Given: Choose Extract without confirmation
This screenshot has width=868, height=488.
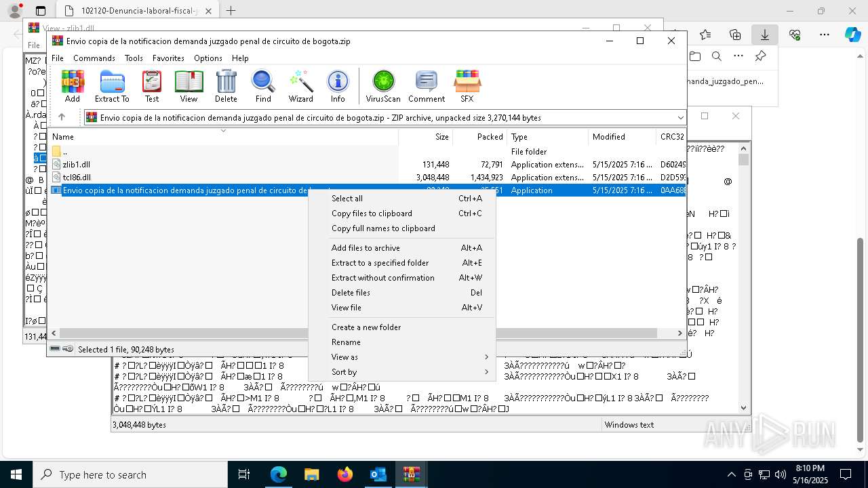Looking at the screenshot, I should (x=402, y=278).
